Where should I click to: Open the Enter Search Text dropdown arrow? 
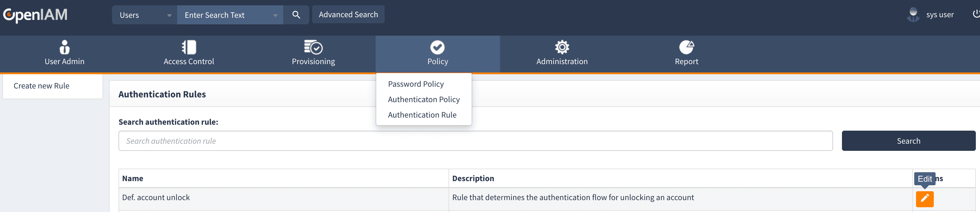pyautogui.click(x=275, y=16)
